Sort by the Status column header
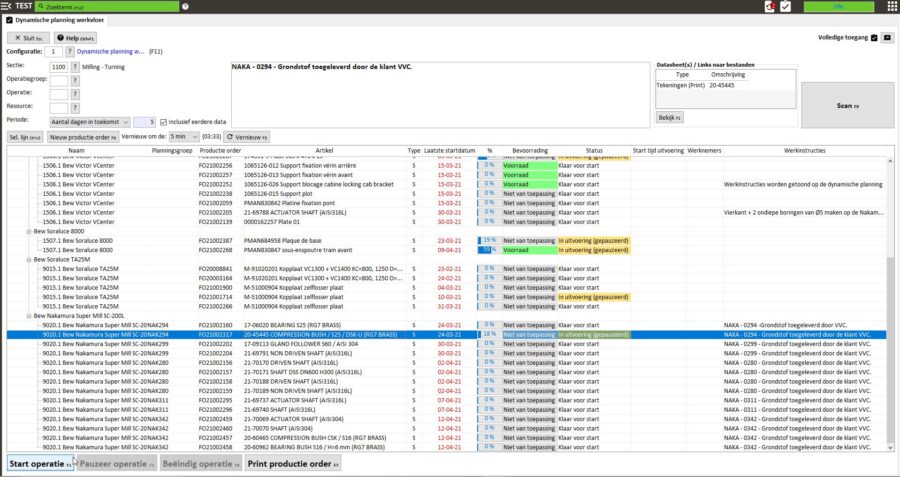 (594, 150)
